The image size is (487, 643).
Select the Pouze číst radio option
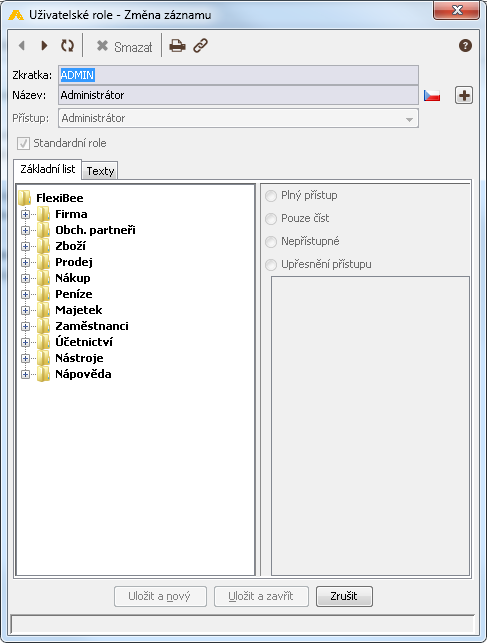click(271, 219)
